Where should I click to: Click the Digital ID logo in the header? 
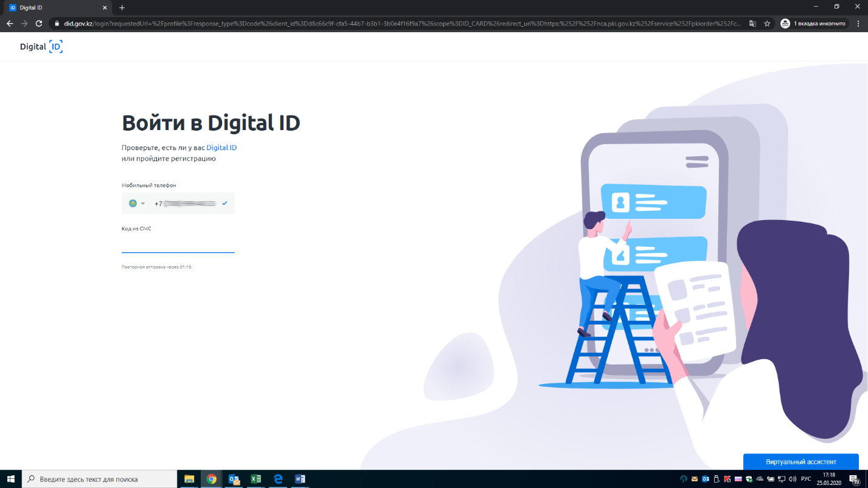tap(41, 46)
